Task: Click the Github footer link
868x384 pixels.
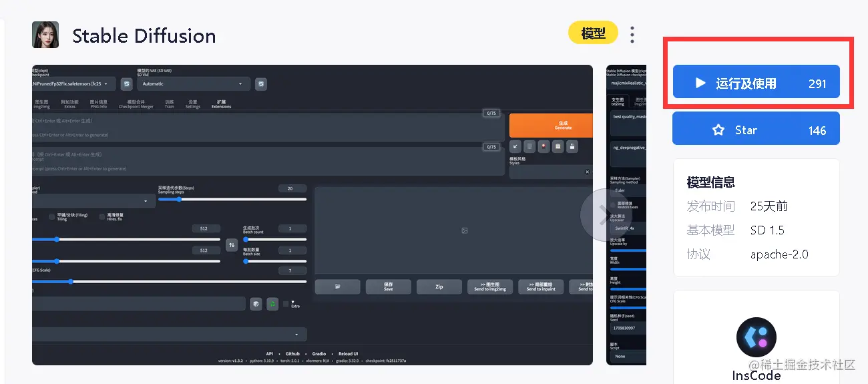Action: (293, 354)
